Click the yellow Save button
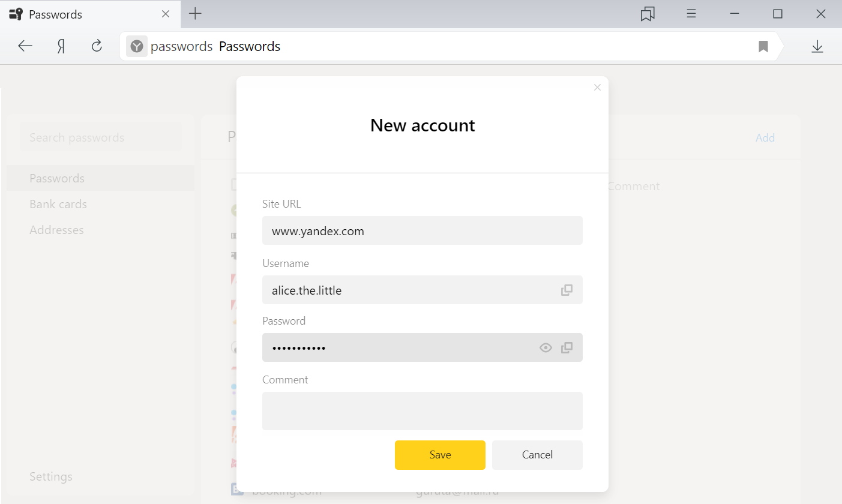 440,455
